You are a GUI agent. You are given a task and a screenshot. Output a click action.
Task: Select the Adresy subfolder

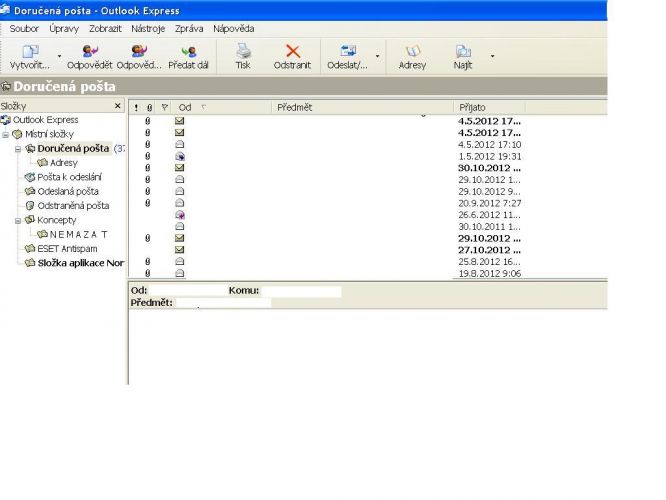pyautogui.click(x=64, y=163)
